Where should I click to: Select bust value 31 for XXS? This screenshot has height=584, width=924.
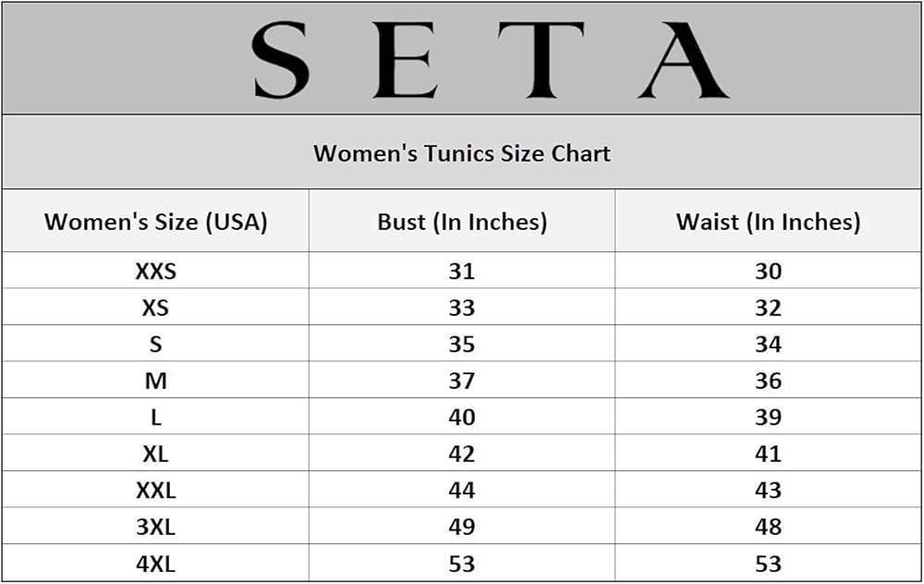point(462,271)
